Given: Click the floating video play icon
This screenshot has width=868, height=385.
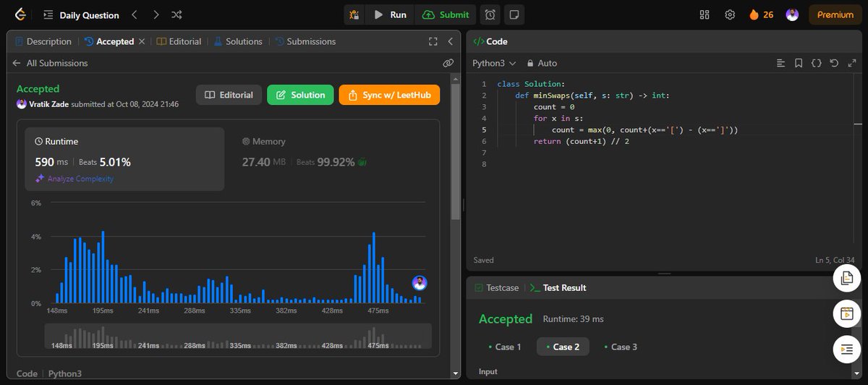Looking at the screenshot, I should pyautogui.click(x=847, y=313).
